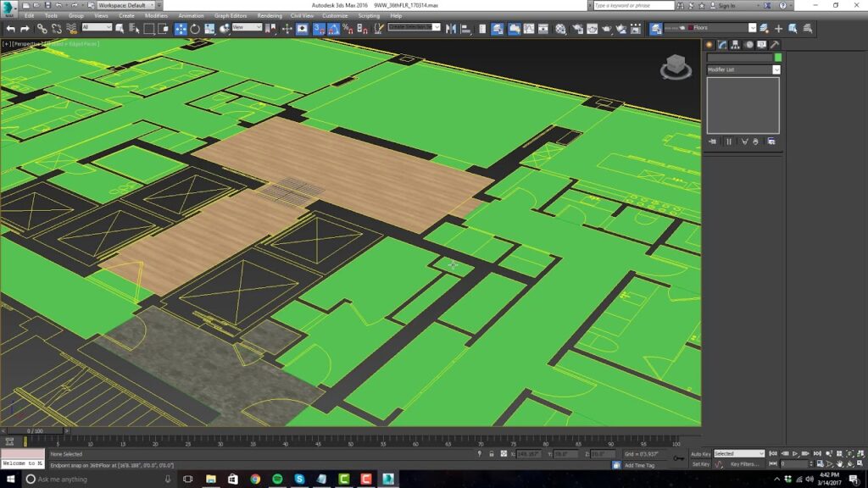Open the Render Setup dialog

[576, 28]
